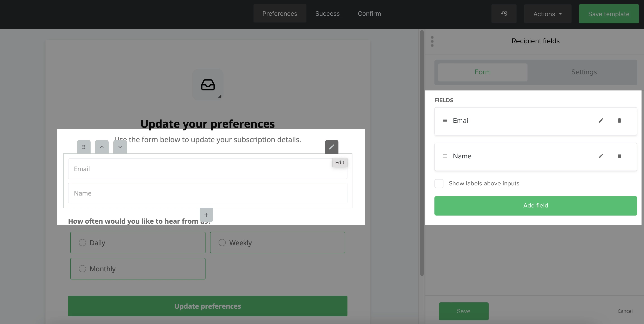This screenshot has height=324, width=644.
Task: Enable Show labels above inputs checkbox
Action: [439, 183]
